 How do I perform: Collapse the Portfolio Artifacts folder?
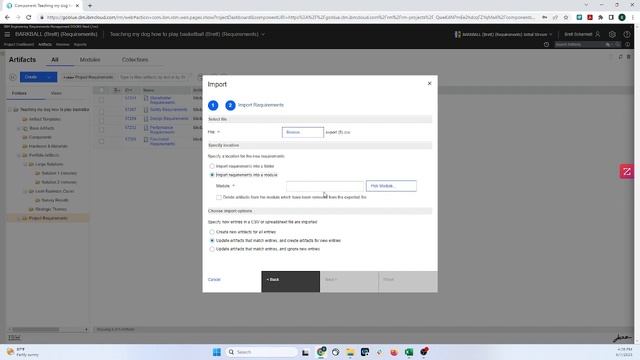pyautogui.click(x=19, y=155)
